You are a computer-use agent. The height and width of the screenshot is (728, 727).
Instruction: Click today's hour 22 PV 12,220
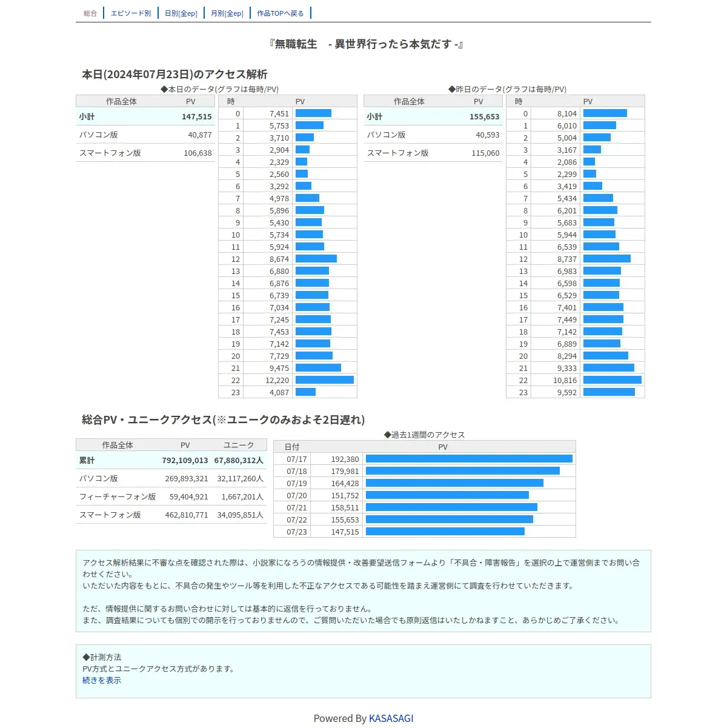coord(277,381)
